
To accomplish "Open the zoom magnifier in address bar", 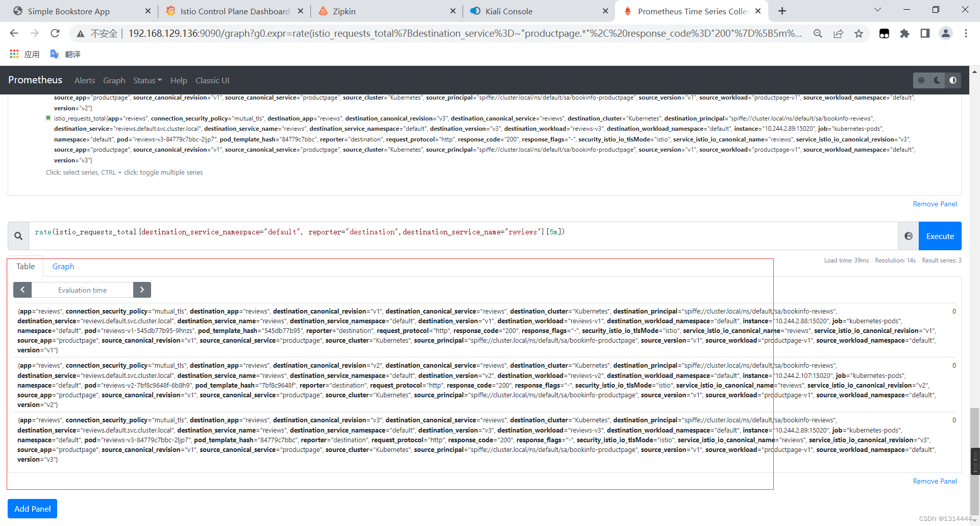I will pyautogui.click(x=818, y=34).
